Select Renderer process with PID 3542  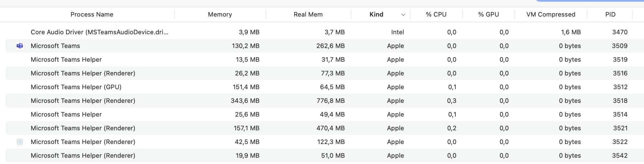point(83,156)
